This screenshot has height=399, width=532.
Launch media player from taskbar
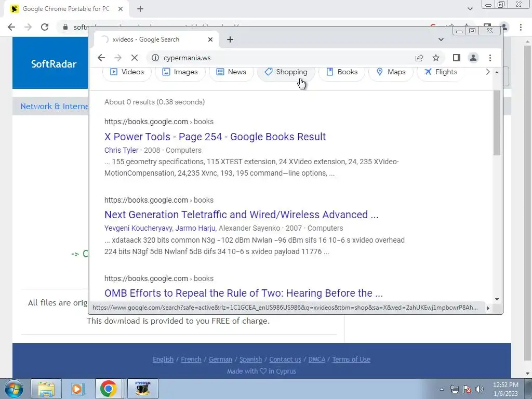[78, 389]
